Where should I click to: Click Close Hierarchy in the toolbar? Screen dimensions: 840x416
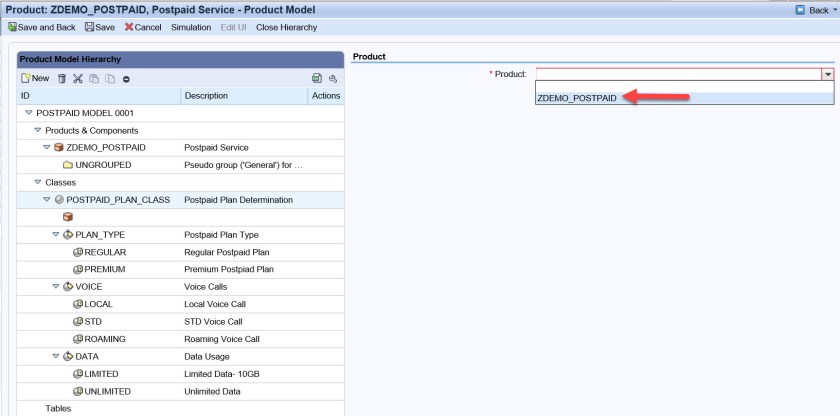(x=286, y=27)
